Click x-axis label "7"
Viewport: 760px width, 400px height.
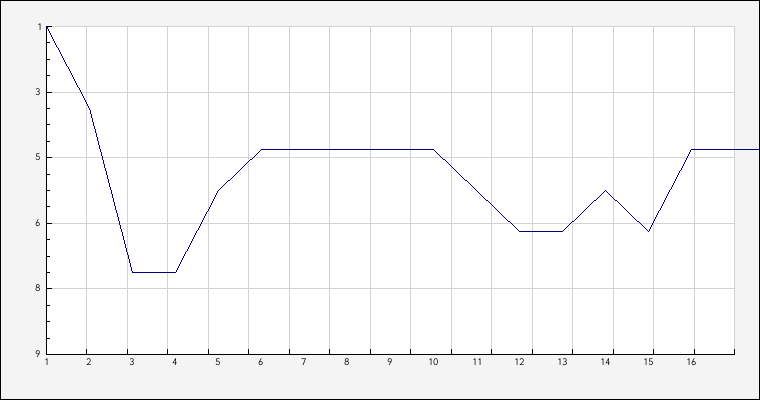tap(303, 362)
